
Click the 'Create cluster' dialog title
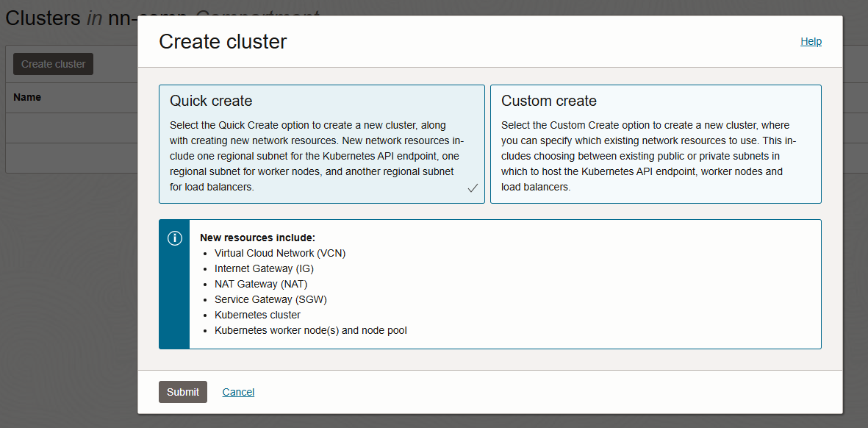point(223,42)
